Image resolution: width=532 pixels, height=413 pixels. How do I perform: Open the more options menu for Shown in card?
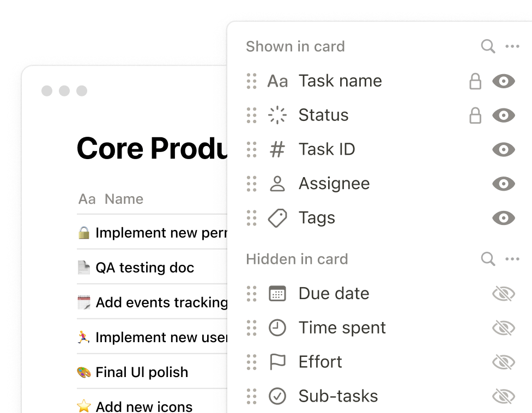click(512, 46)
